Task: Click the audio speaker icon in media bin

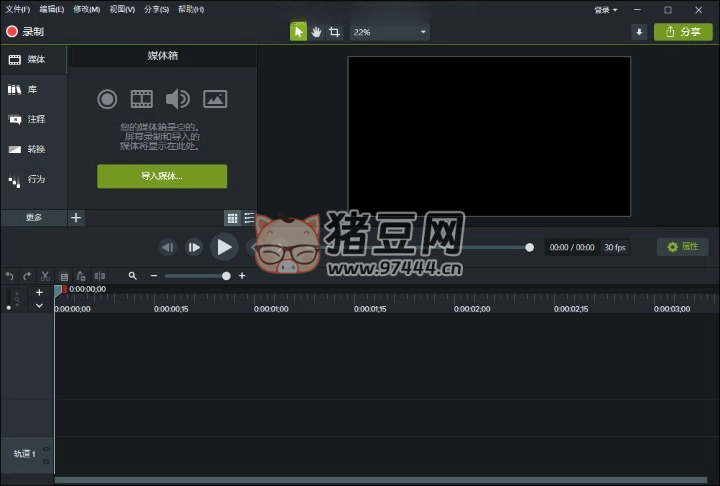Action: click(x=177, y=99)
